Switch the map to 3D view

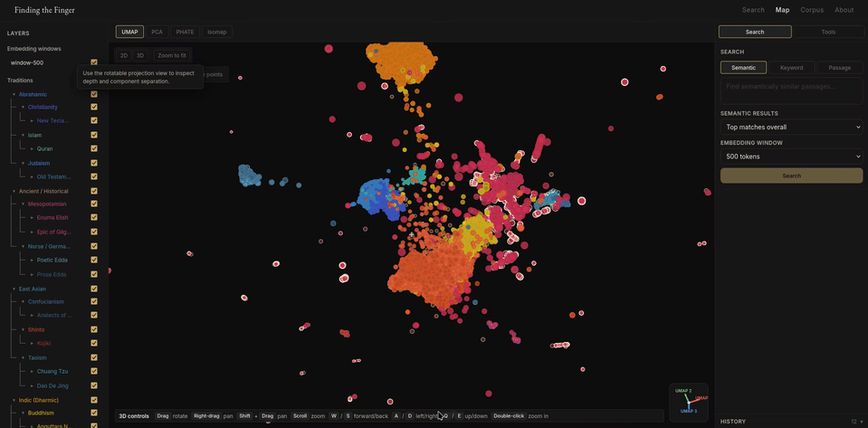(140, 55)
